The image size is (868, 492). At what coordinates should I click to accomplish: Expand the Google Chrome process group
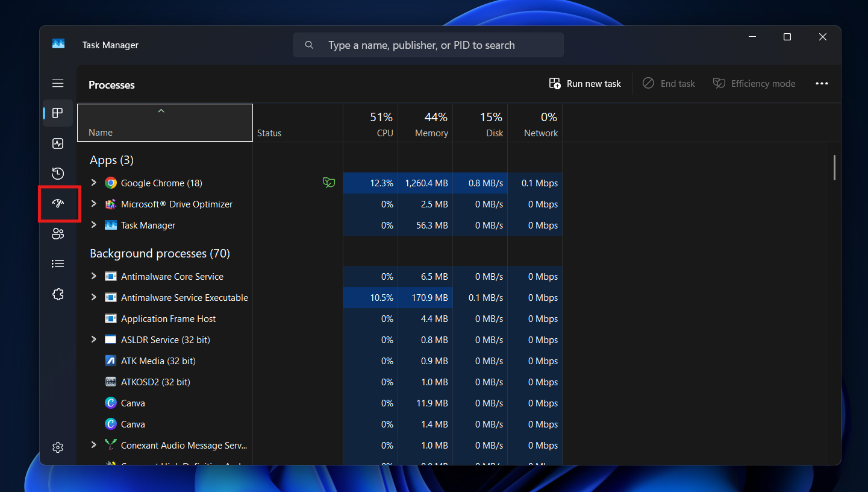[x=94, y=183]
